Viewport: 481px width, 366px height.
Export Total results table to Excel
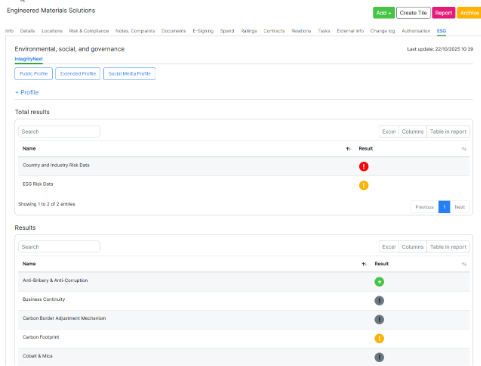(389, 132)
